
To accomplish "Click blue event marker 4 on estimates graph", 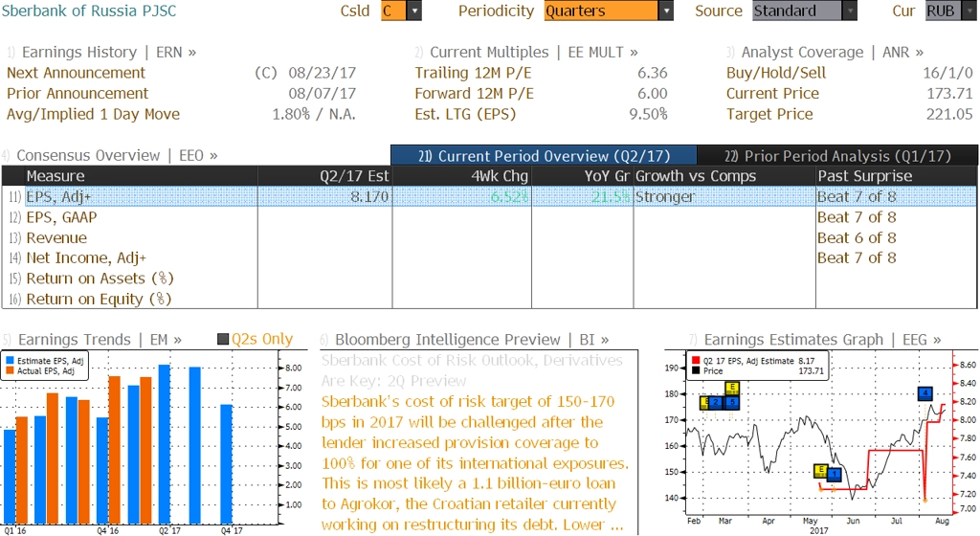I will click(925, 393).
